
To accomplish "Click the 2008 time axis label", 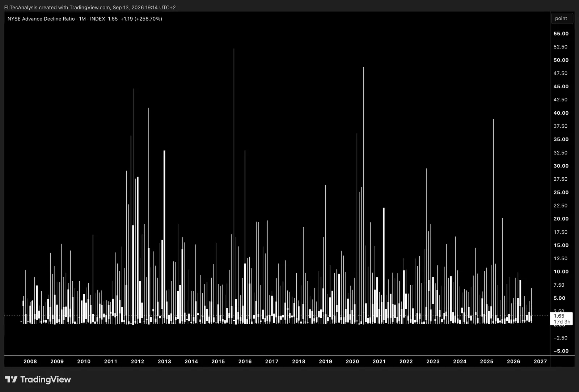I will [30, 361].
